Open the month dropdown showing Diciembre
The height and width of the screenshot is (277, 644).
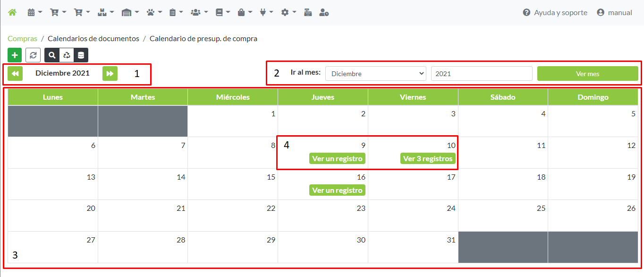coord(375,74)
